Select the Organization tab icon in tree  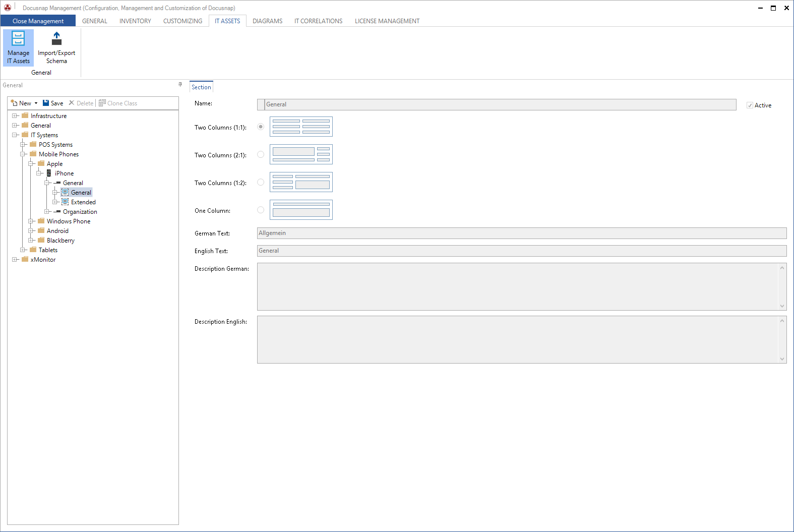point(57,211)
